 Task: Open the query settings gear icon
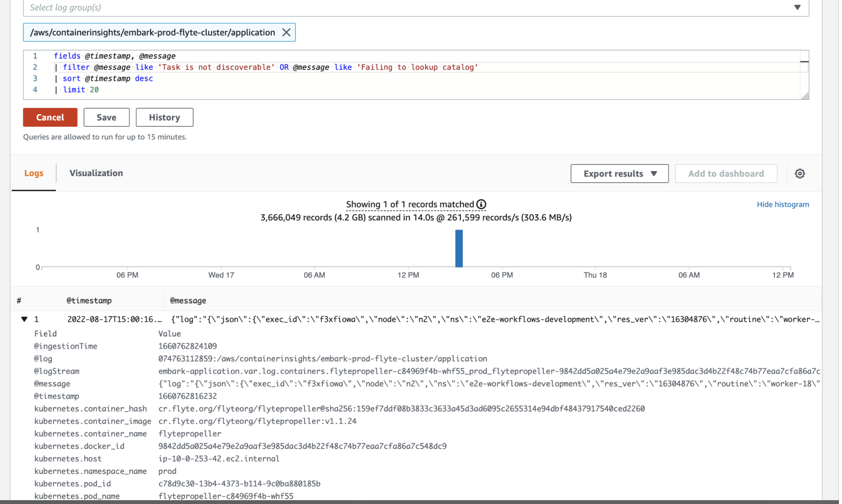(800, 173)
